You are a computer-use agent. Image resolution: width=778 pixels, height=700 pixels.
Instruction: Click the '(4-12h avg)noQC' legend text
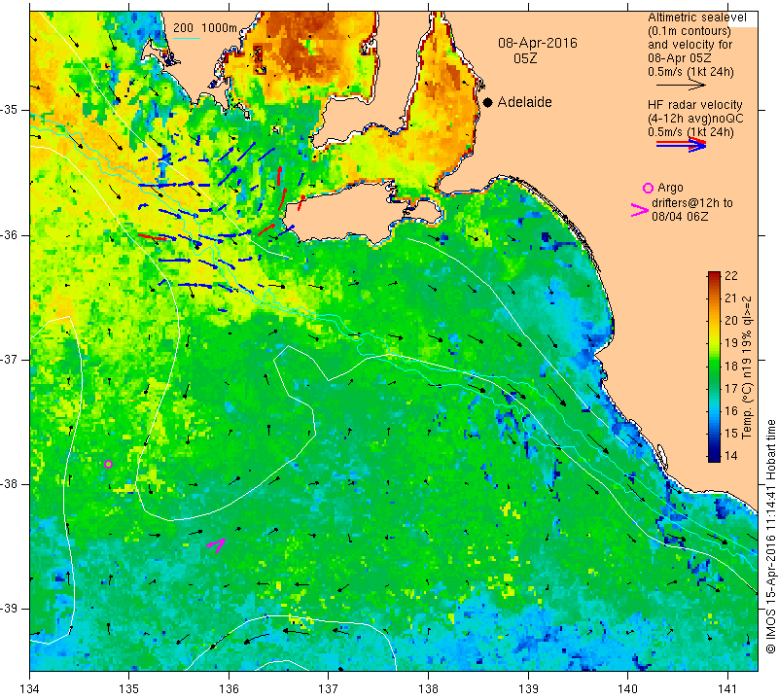(x=695, y=119)
